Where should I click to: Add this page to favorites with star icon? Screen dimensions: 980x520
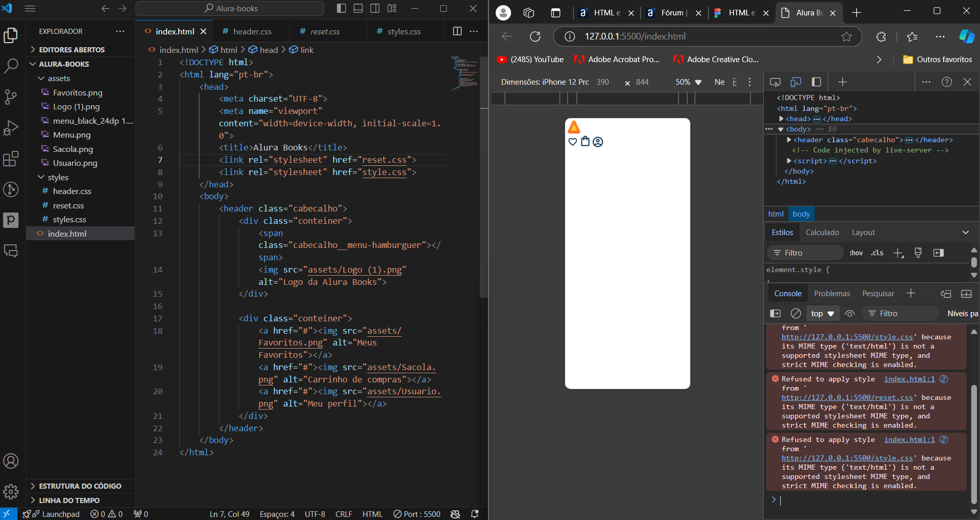[x=846, y=36]
